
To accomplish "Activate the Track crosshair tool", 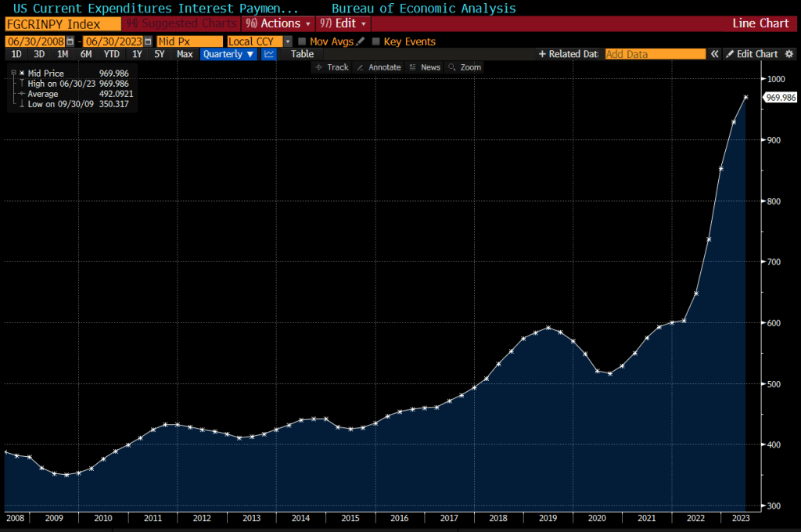I will click(x=332, y=67).
